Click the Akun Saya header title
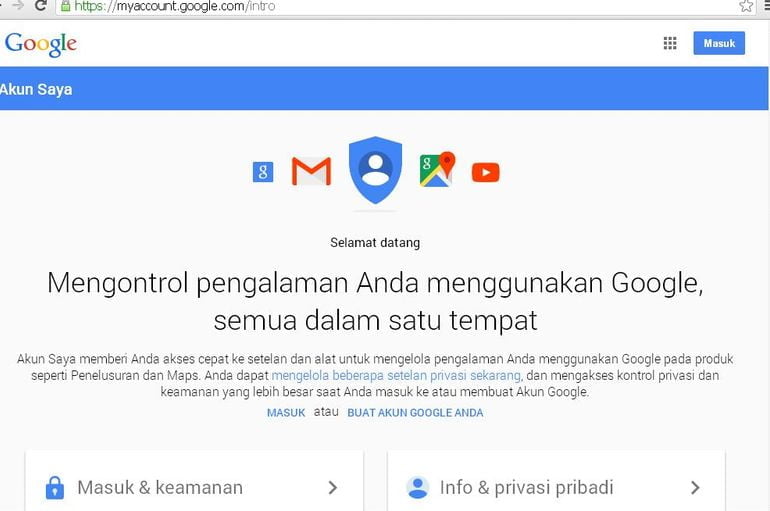This screenshot has height=511, width=770. pyautogui.click(x=36, y=89)
